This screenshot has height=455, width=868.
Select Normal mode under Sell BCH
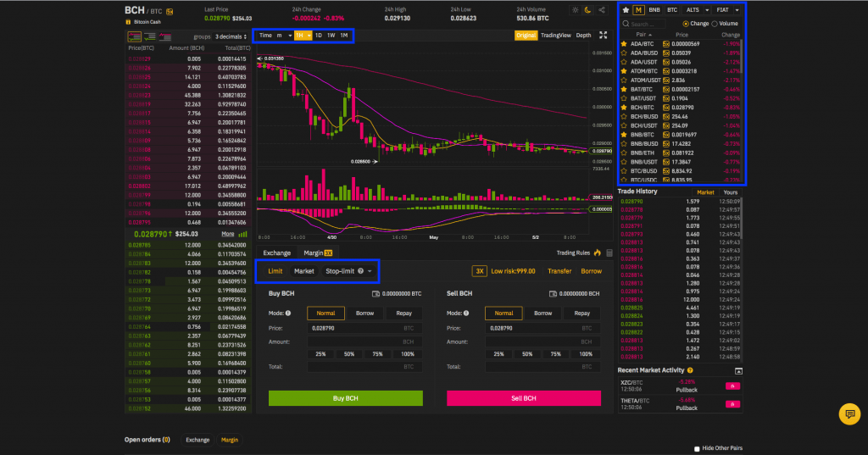(x=504, y=314)
